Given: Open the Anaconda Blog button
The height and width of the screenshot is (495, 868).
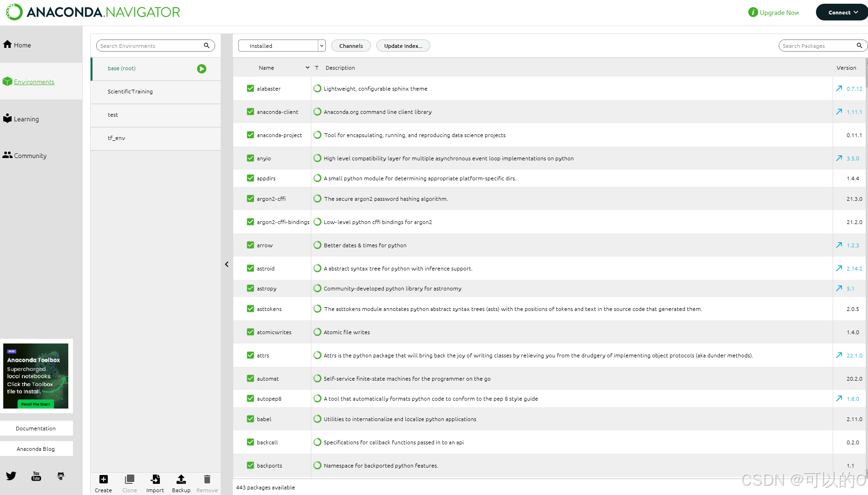Looking at the screenshot, I should [36, 449].
